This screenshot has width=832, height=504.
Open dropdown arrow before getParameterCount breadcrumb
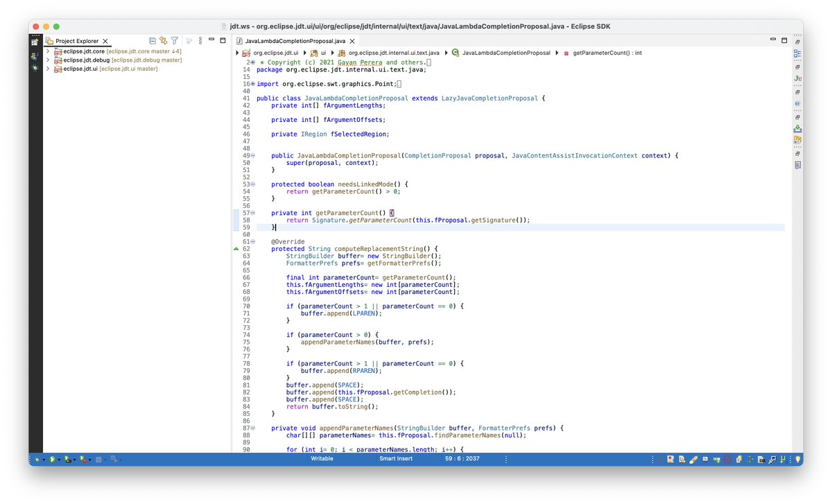(557, 53)
